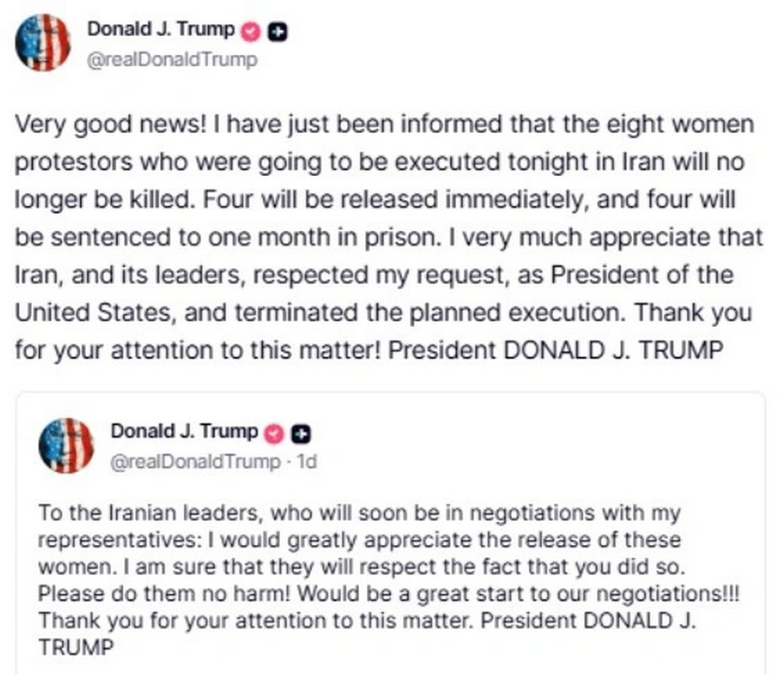The height and width of the screenshot is (674, 784).
Task: Click the final "TRUMP" line of the quoted post
Action: (76, 650)
